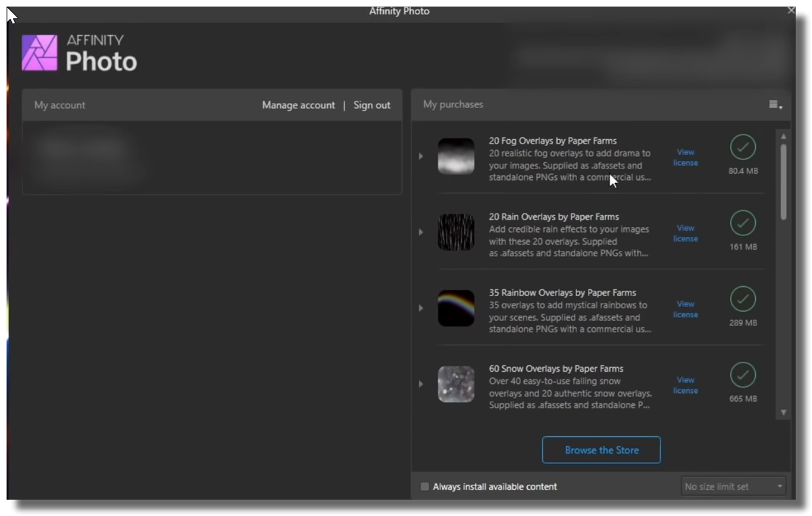812x516 pixels.
Task: Select the 20 Rain Overlays by Paper Farms title
Action: point(554,216)
